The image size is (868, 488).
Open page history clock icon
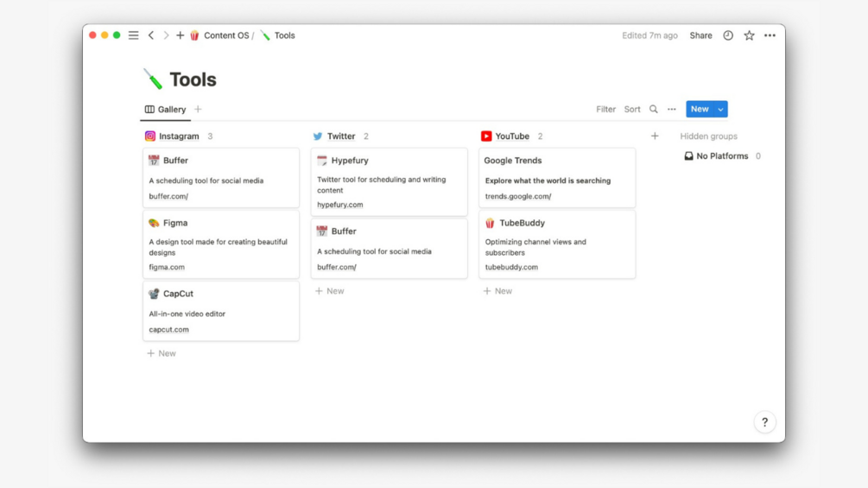tap(728, 35)
